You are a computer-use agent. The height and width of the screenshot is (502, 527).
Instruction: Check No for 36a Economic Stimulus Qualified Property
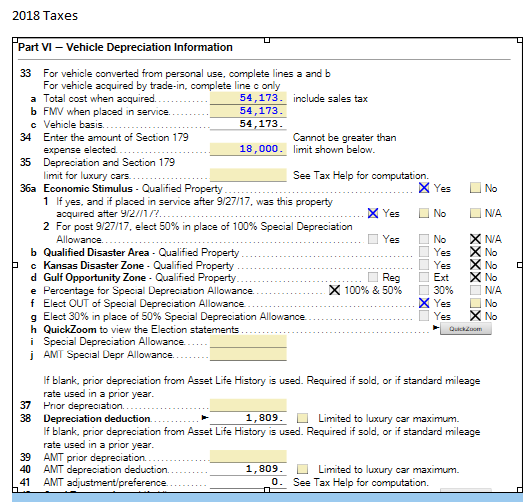click(x=475, y=188)
